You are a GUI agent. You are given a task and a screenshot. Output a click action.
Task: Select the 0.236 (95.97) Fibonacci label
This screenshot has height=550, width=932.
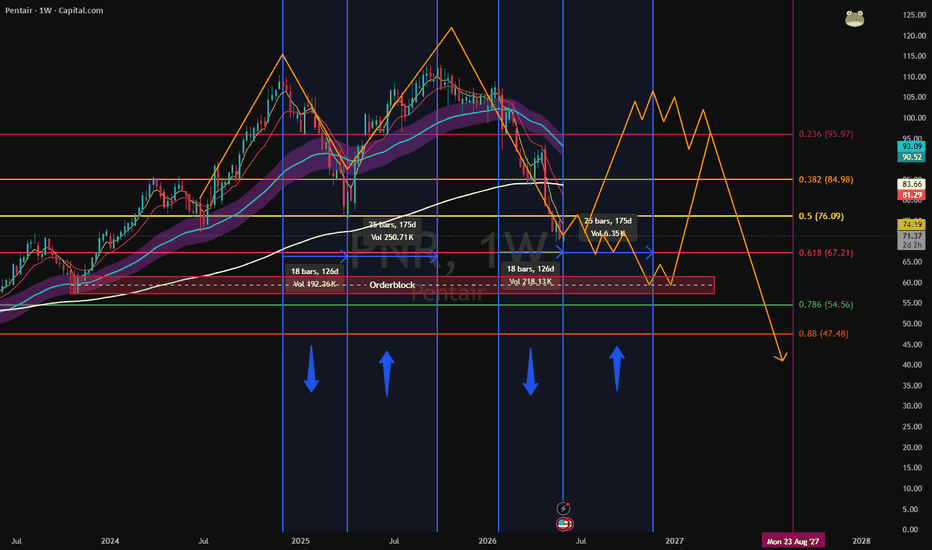point(826,134)
